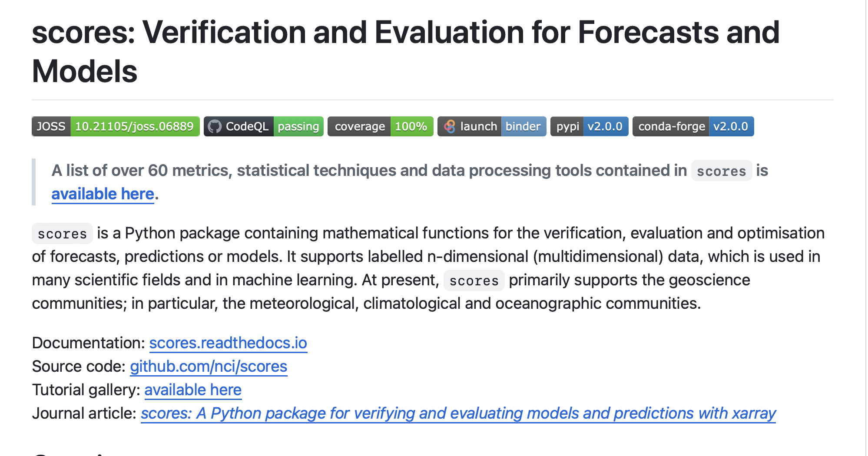Viewport: 868px width, 456px height.
Task: Click the 'scores' code tag after 'At present'
Action: (x=474, y=281)
